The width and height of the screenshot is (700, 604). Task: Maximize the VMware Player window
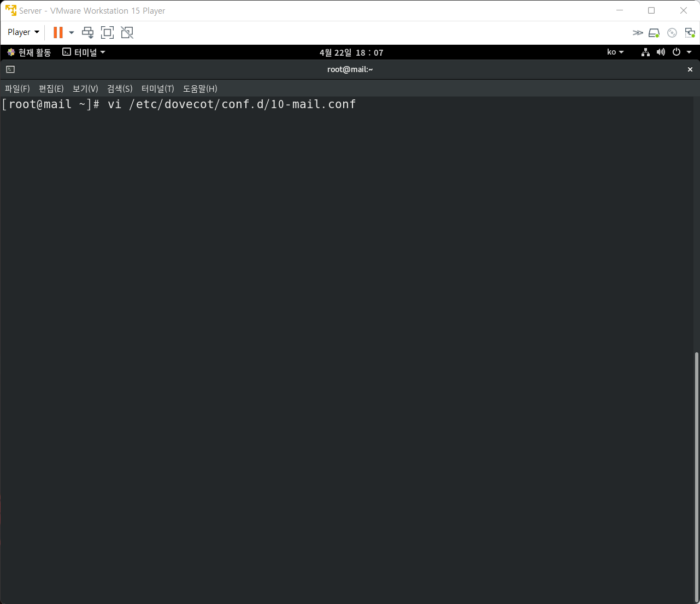click(x=651, y=10)
